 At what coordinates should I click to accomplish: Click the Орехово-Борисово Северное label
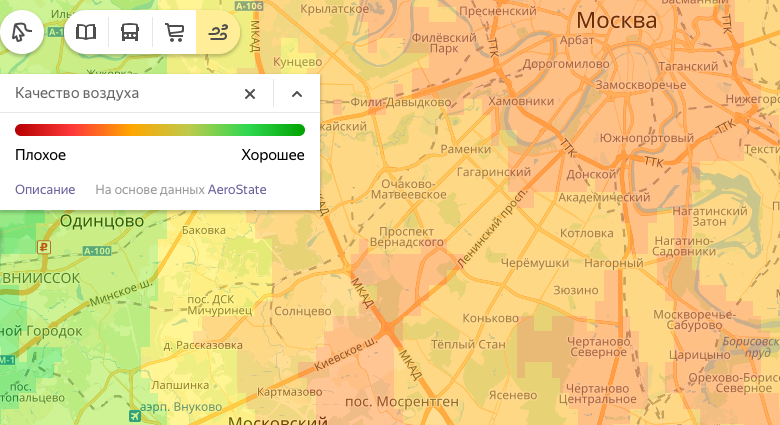pos(734,383)
